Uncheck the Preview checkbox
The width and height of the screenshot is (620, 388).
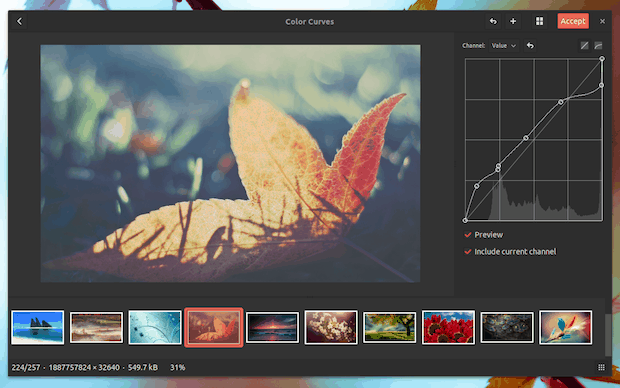point(468,235)
